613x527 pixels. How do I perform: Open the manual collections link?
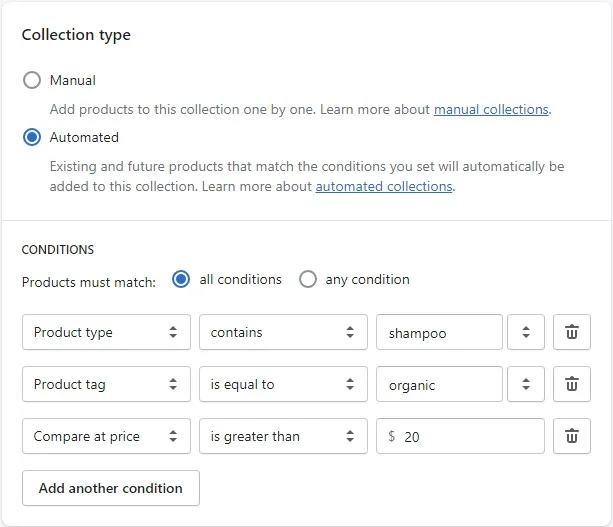click(x=490, y=109)
